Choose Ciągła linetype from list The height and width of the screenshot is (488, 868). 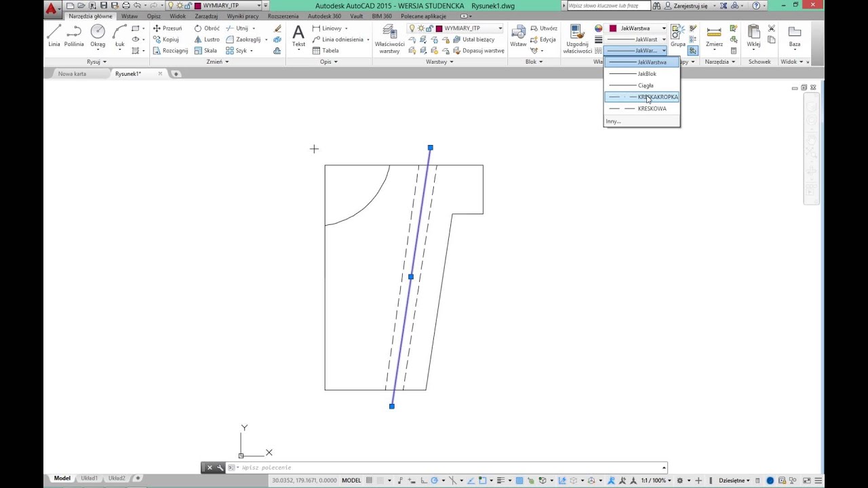642,85
